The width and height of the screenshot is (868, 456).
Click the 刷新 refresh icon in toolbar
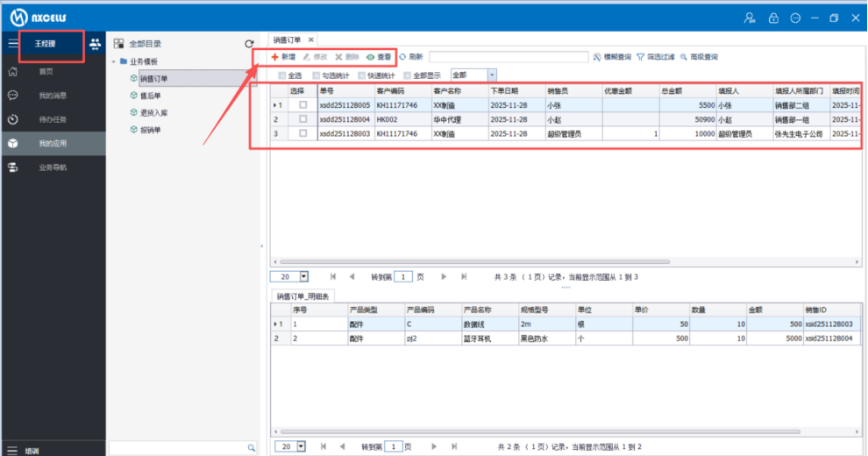(x=403, y=57)
